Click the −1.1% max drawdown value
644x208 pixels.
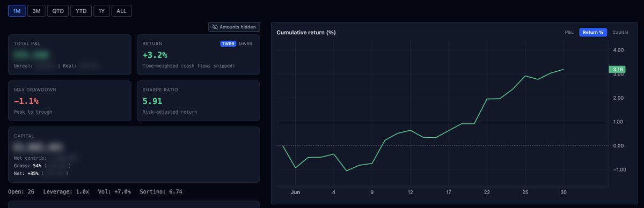26,101
